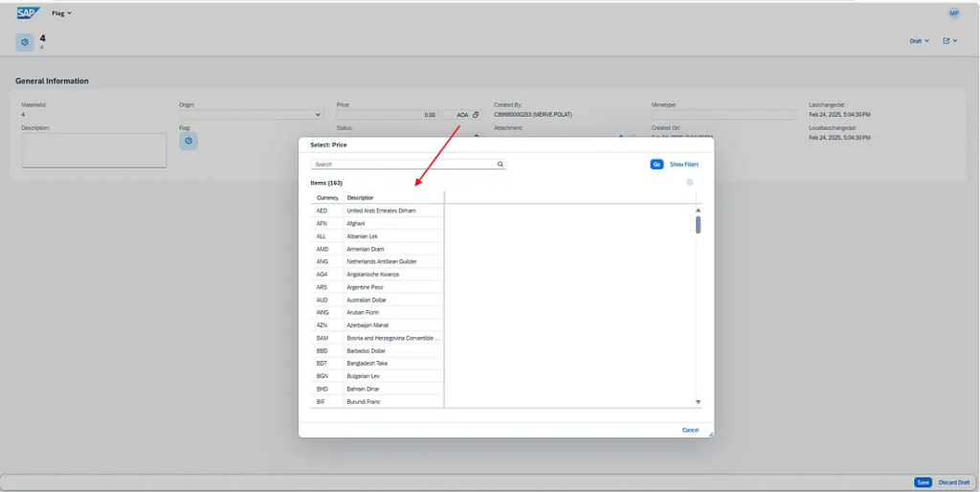Select AMD currency
The height and width of the screenshot is (492, 980).
click(x=323, y=249)
